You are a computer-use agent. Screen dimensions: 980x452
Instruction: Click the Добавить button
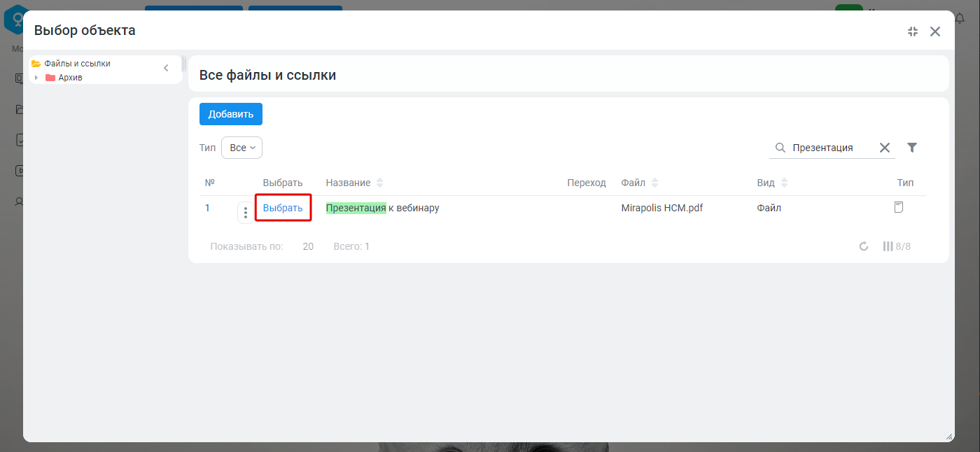point(231,114)
